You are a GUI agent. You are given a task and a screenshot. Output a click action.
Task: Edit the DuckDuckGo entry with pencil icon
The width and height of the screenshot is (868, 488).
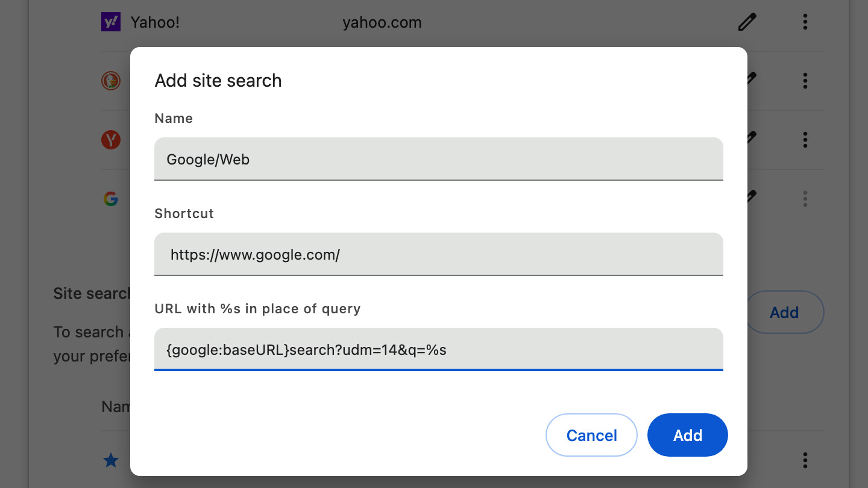click(x=751, y=78)
